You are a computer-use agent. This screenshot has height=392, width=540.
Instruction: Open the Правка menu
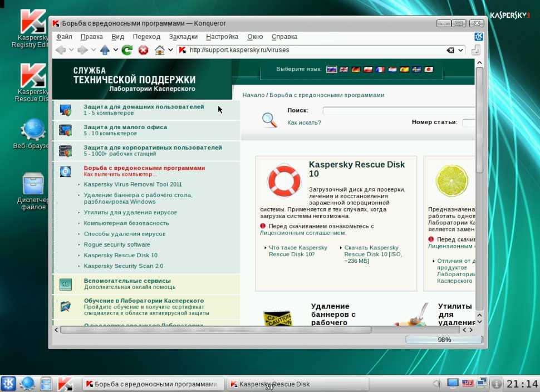(92, 37)
